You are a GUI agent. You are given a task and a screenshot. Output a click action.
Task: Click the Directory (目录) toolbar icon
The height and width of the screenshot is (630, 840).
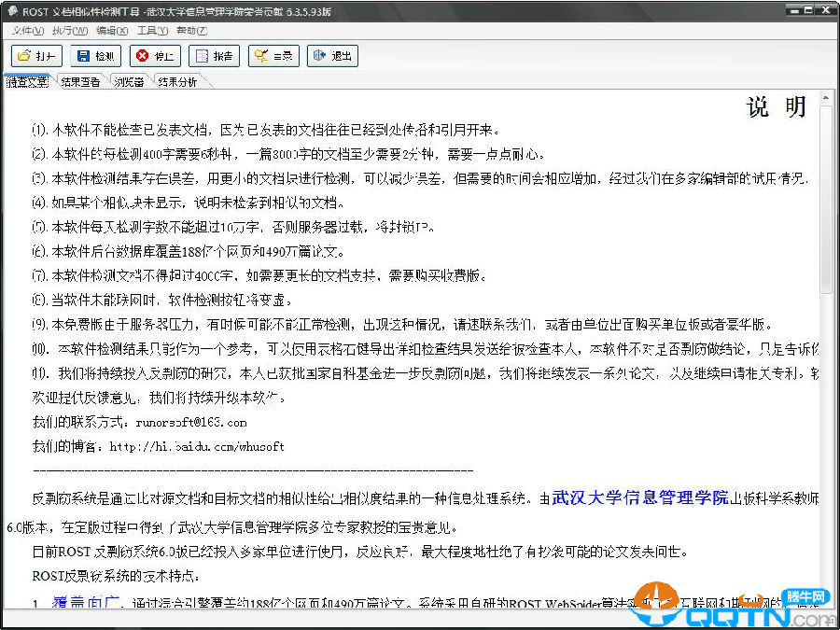coord(273,56)
